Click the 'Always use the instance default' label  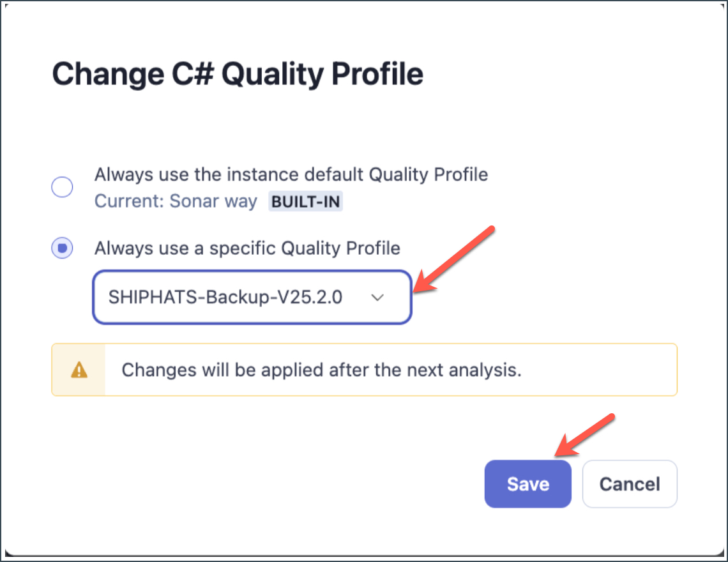point(291,174)
